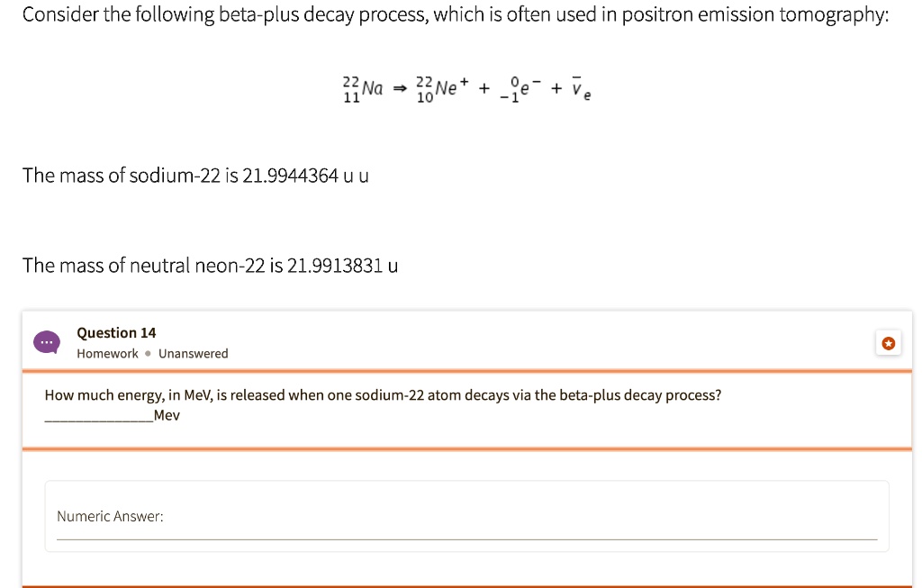Click the Homework label under Question 14
This screenshot has width=922, height=588.
coord(107,354)
